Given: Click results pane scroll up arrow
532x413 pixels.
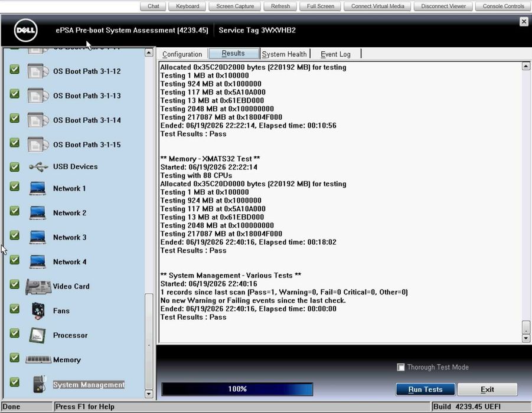Looking at the screenshot, I should coord(526,66).
